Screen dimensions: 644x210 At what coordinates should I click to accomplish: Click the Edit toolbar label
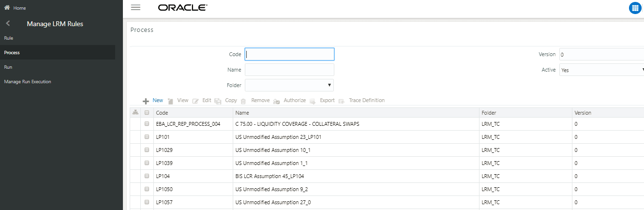207,100
